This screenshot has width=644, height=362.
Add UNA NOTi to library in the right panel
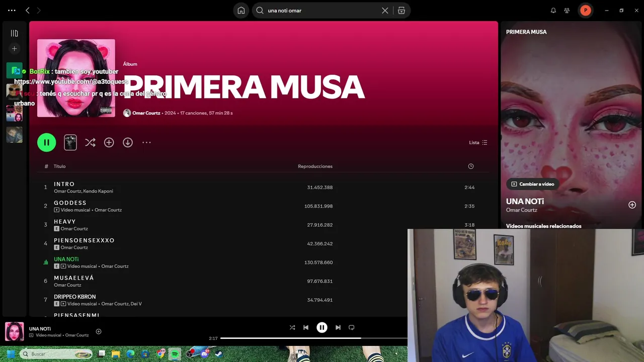click(x=632, y=205)
